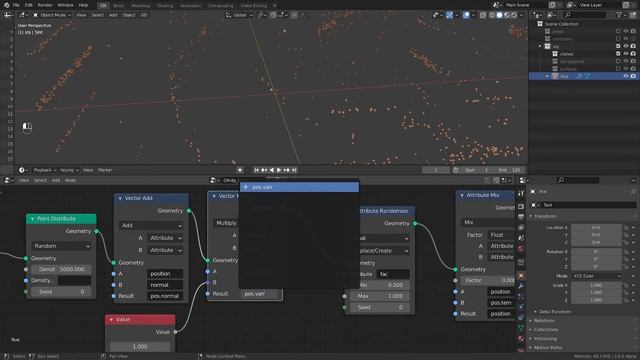Click the outliner search field
Screen dimensions: 640x360
(584, 15)
